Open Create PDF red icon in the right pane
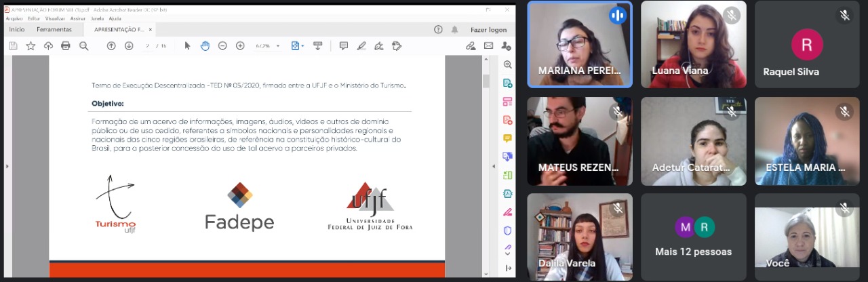The width and height of the screenshot is (868, 282). coord(507,119)
